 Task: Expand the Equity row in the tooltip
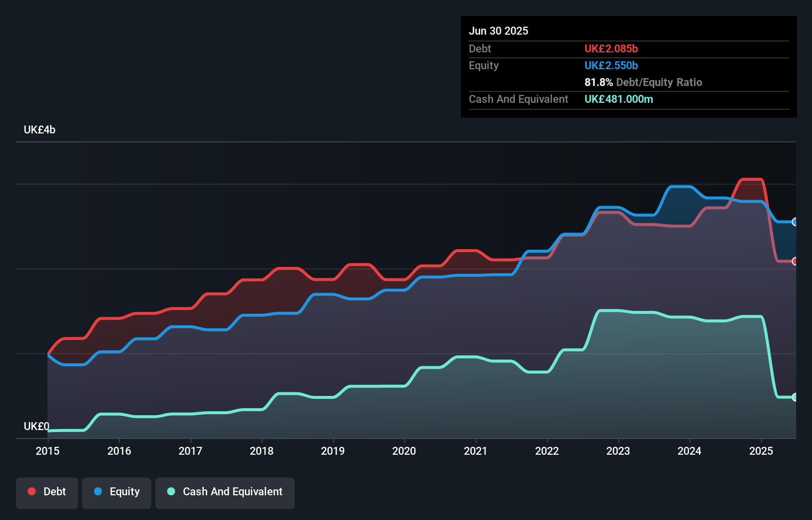[x=483, y=65]
